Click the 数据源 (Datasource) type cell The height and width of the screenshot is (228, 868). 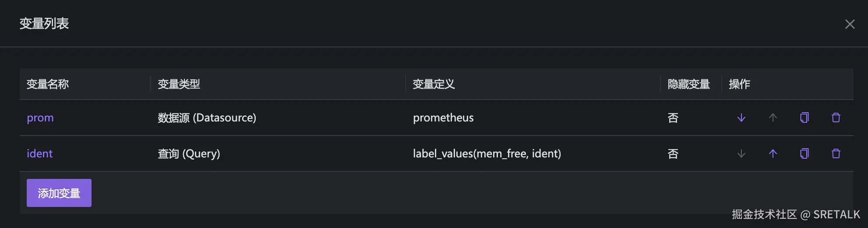point(207,118)
